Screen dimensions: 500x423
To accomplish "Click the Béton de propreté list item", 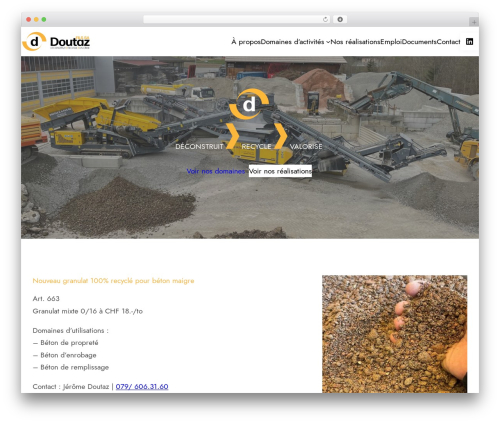I will pos(65,343).
